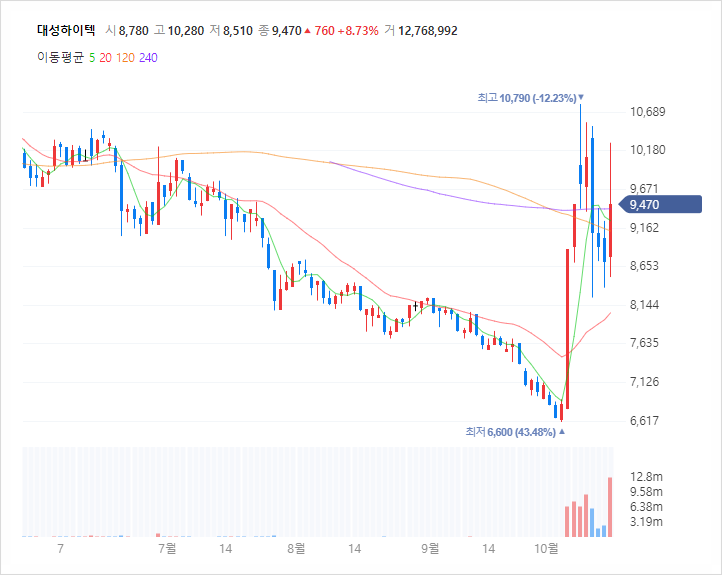Click the 8,653 price axis label
The height and width of the screenshot is (575, 722).
(x=644, y=266)
